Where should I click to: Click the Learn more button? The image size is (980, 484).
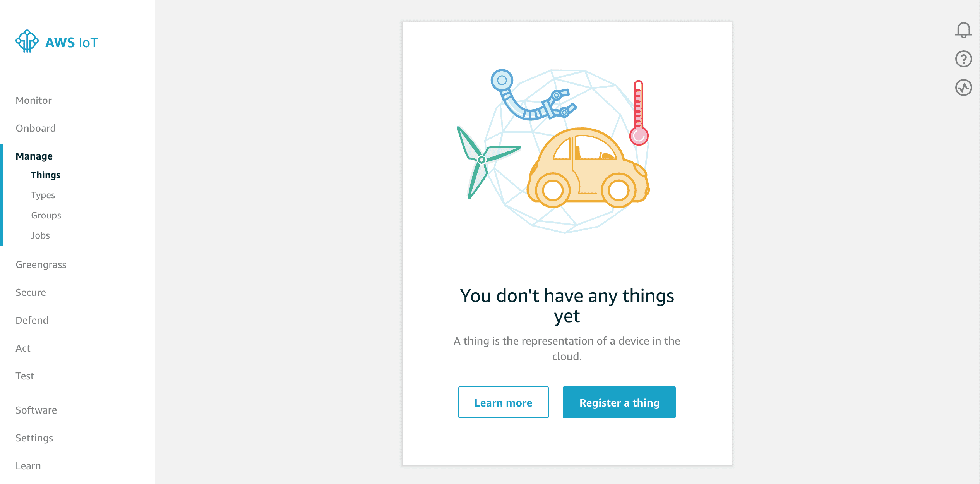tap(503, 403)
